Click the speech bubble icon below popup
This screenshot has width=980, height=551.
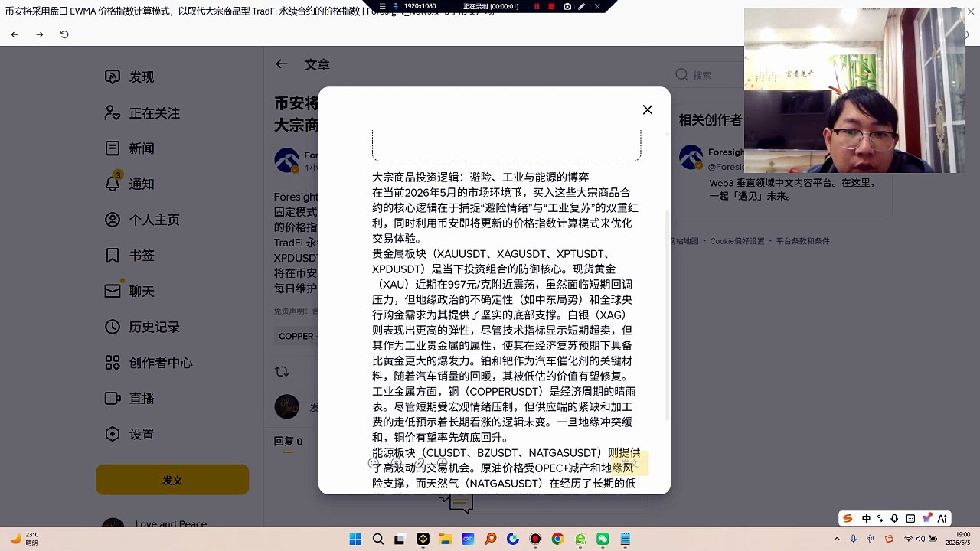462,504
